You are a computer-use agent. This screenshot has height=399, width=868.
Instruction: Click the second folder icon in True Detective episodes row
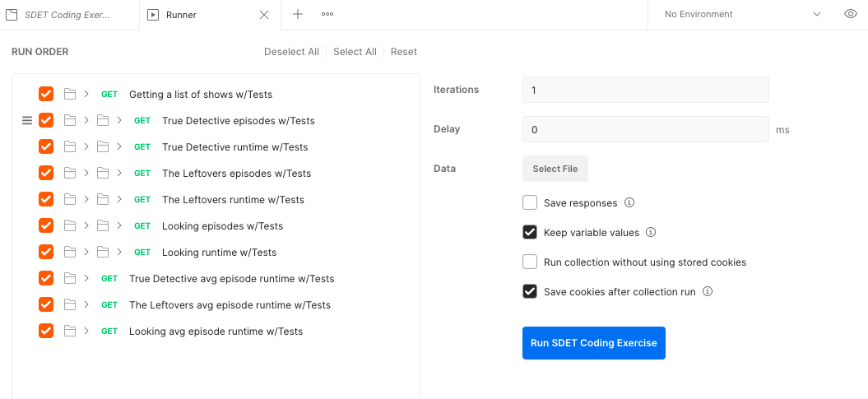point(102,120)
